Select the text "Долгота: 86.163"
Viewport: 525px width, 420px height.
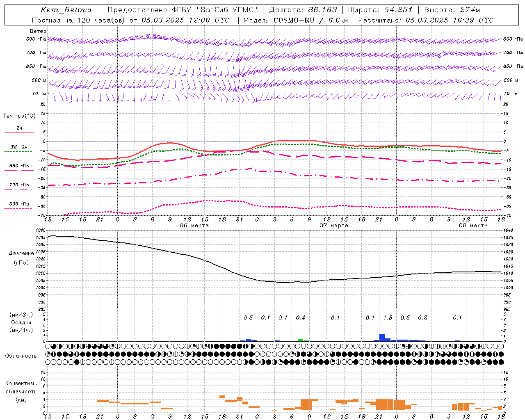pos(303,10)
